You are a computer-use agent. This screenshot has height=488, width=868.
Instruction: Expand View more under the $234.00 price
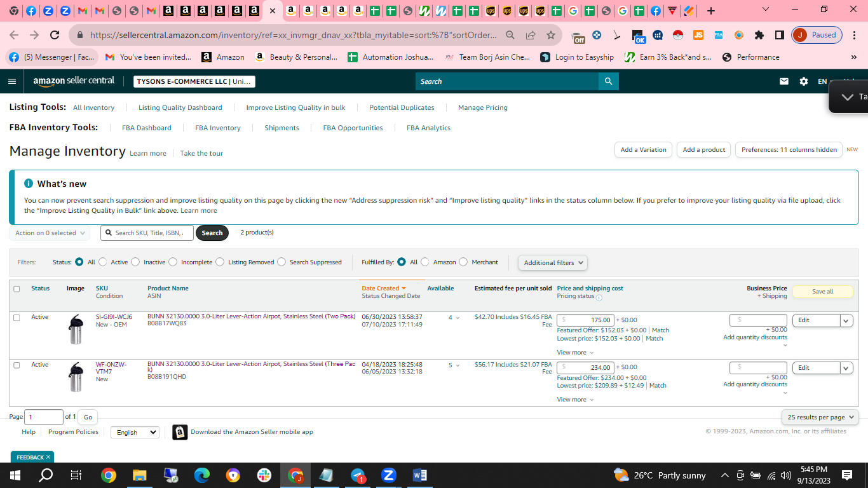coord(575,400)
